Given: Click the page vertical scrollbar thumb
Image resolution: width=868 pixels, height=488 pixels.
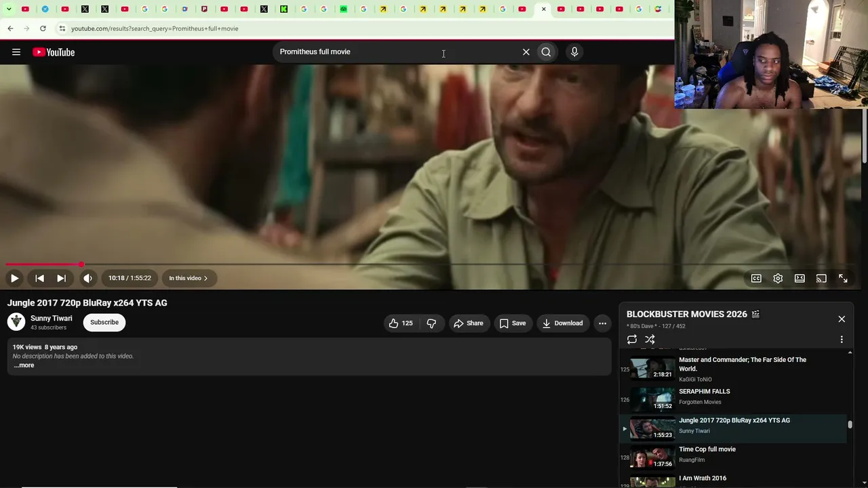Looking at the screenshot, I should 865,136.
